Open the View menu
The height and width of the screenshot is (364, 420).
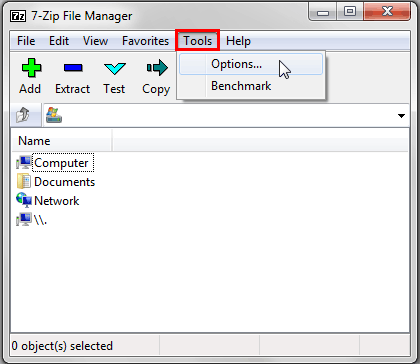[x=95, y=41]
